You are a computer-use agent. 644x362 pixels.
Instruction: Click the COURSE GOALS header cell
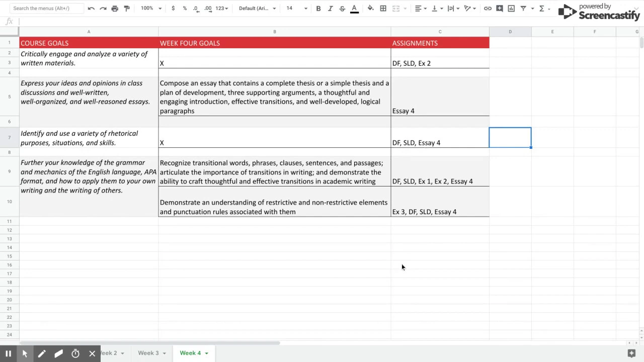point(89,43)
